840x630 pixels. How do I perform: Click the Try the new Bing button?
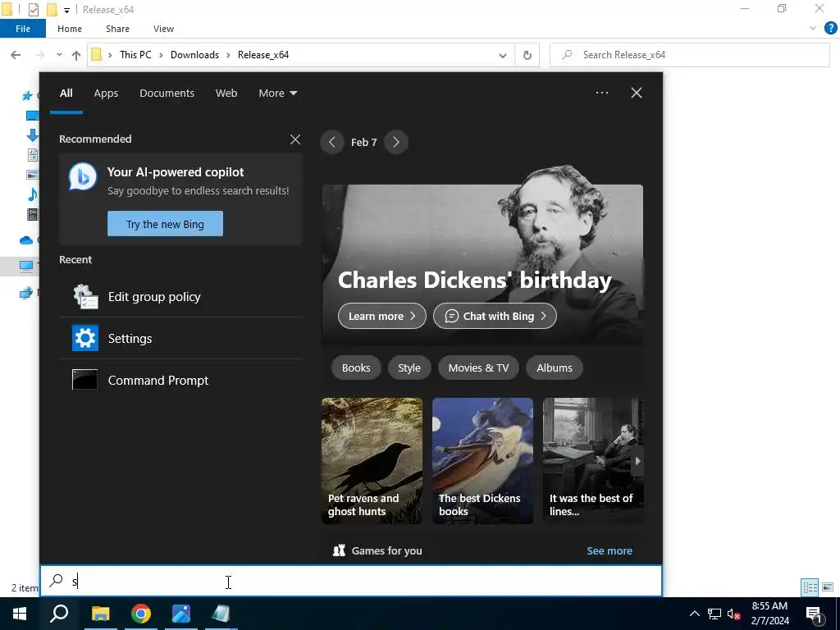tap(165, 224)
